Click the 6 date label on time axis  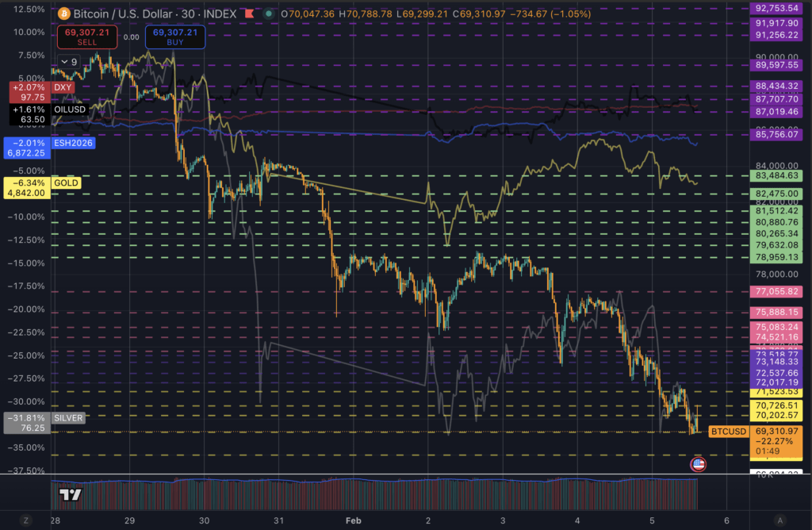pyautogui.click(x=726, y=520)
